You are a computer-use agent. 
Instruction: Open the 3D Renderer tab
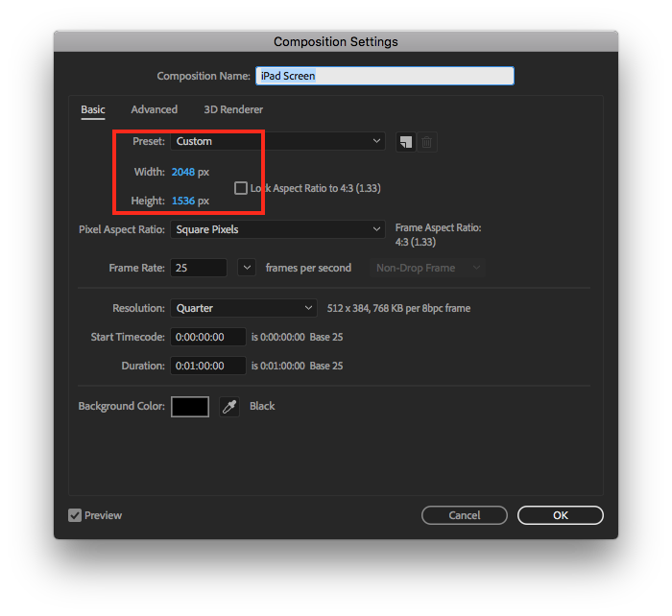coord(233,109)
